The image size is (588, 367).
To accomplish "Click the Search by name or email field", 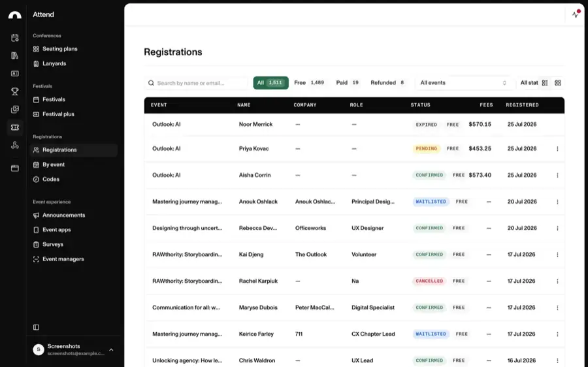I will point(196,83).
